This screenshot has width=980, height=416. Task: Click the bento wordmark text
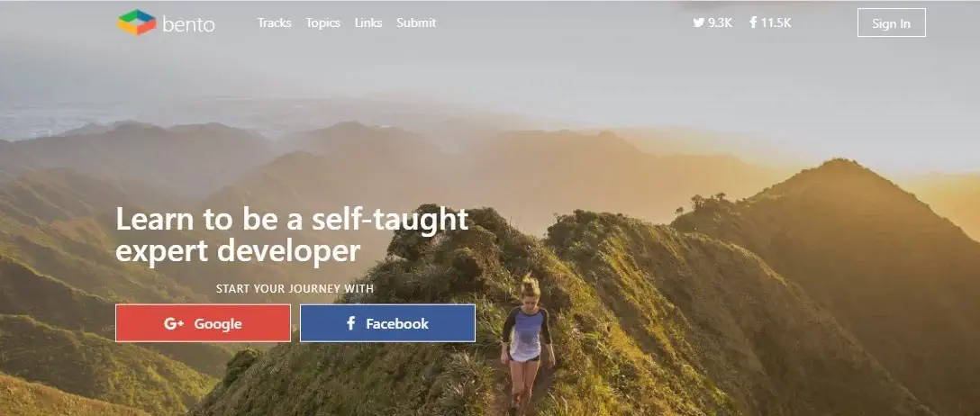(x=188, y=24)
